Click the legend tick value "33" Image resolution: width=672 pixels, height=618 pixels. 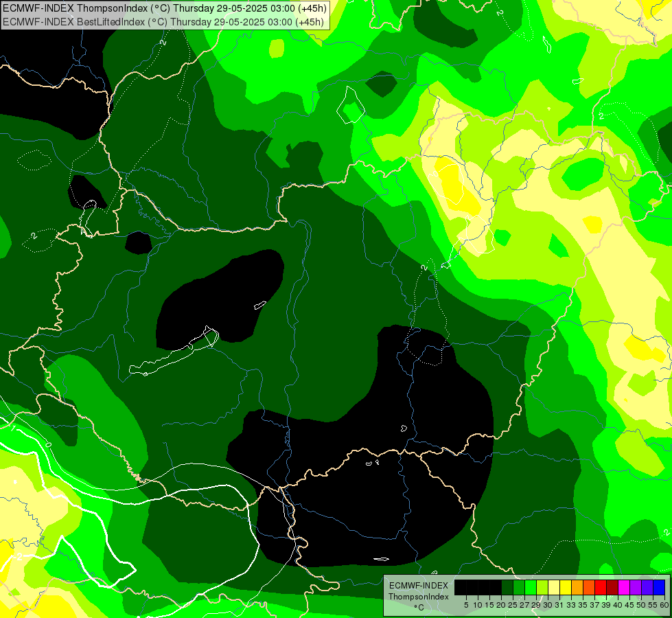(x=571, y=605)
